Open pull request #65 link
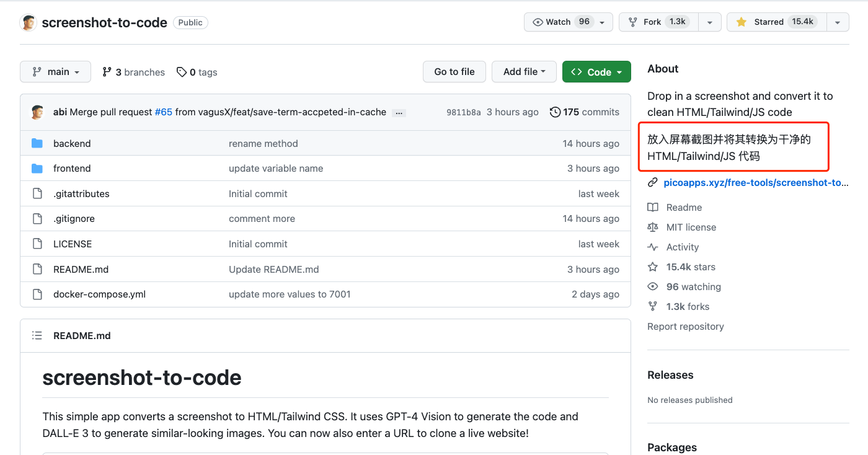This screenshot has height=455, width=868. click(x=164, y=112)
